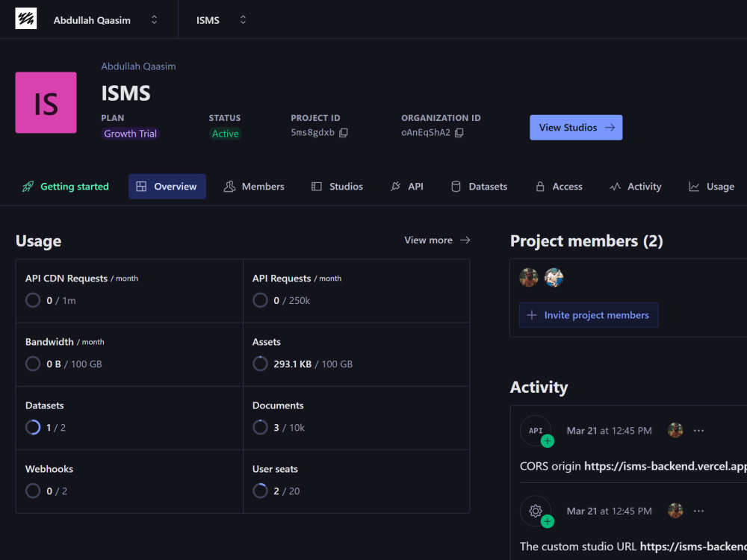747x560 pixels.
Task: Click the Active status badge
Action: tap(225, 134)
